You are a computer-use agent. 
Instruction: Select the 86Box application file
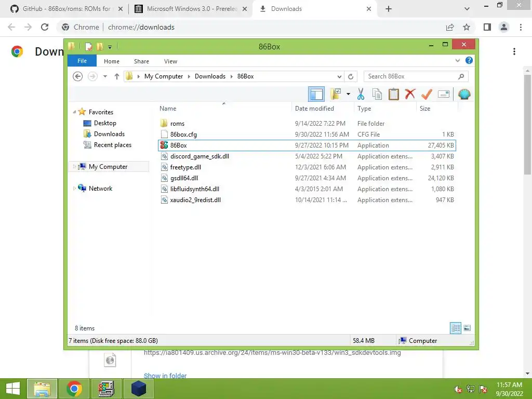(307, 145)
